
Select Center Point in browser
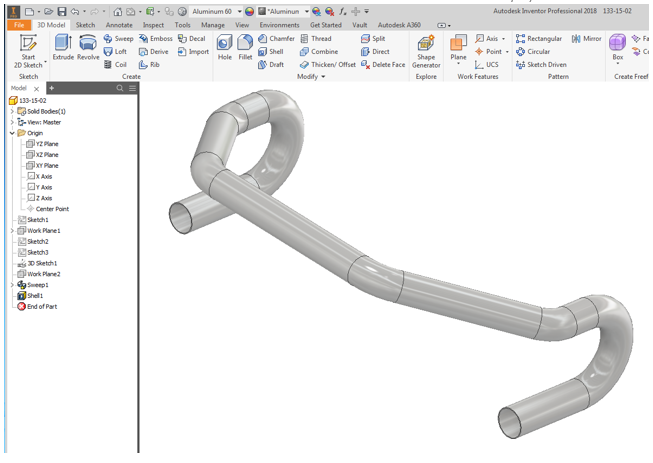click(48, 209)
